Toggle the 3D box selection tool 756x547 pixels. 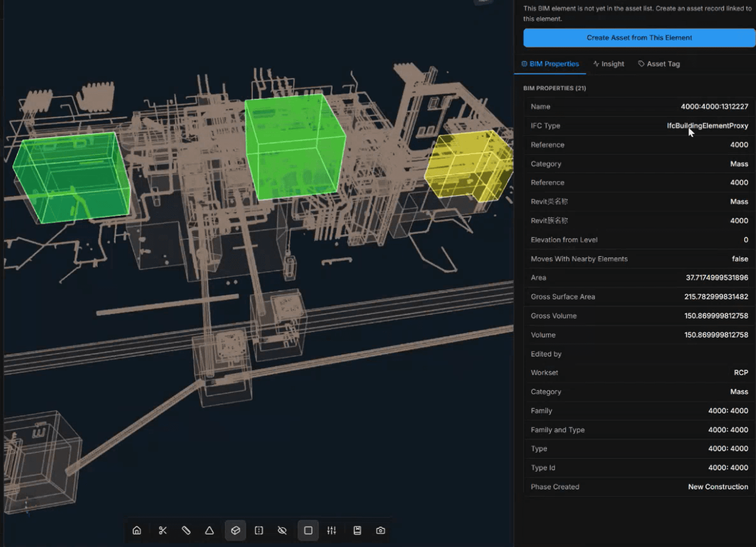pyautogui.click(x=235, y=530)
